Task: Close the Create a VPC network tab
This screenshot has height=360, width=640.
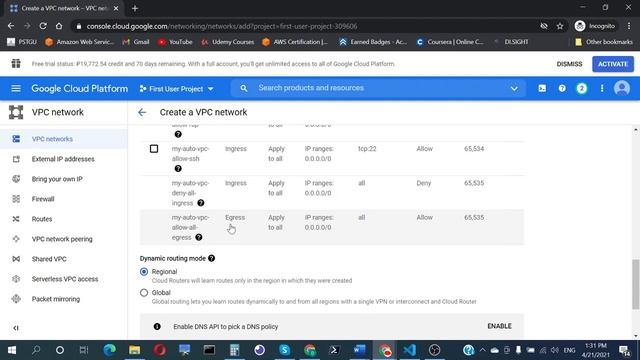Action: (x=116, y=8)
